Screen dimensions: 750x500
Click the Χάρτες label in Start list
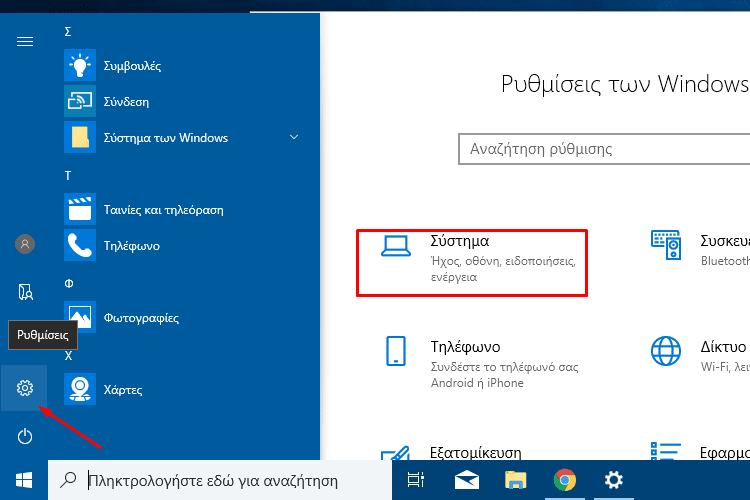(123, 389)
